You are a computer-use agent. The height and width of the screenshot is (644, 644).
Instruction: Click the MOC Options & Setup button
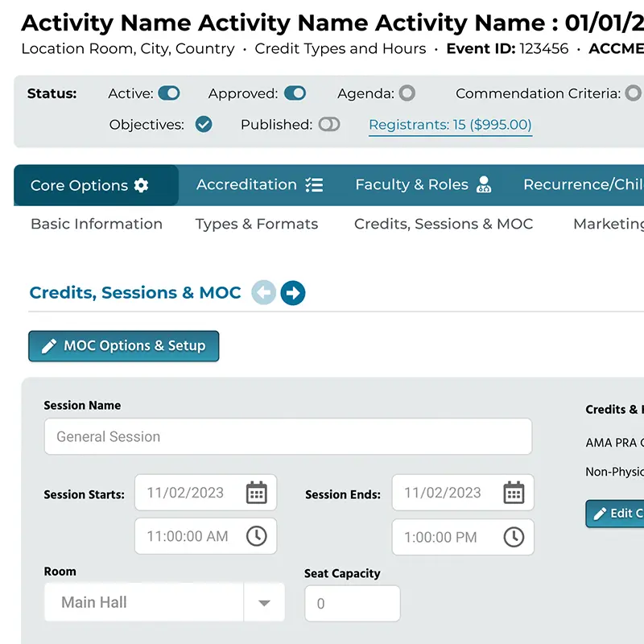click(124, 346)
